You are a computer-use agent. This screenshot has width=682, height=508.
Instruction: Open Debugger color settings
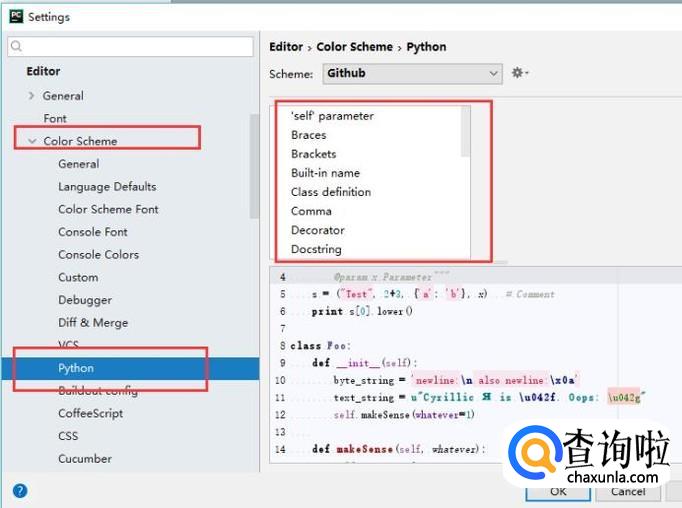tap(85, 300)
